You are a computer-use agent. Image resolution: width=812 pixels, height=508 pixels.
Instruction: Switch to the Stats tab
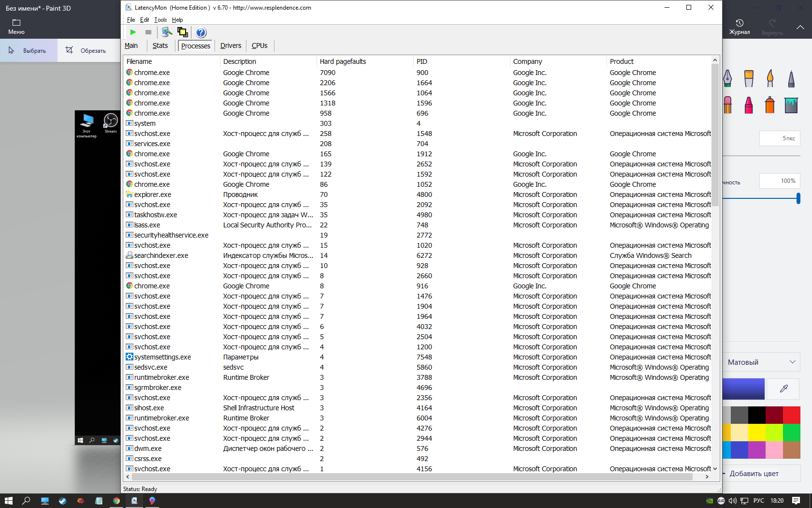(160, 45)
